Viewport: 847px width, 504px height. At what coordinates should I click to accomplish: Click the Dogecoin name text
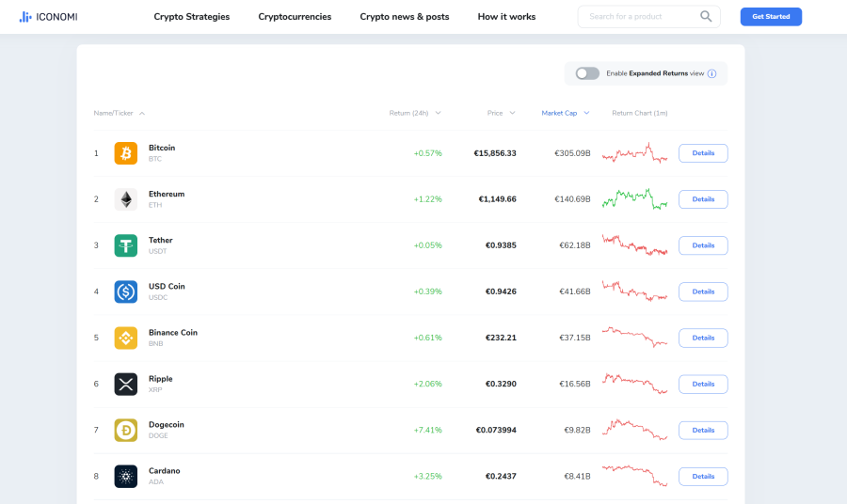click(167, 425)
